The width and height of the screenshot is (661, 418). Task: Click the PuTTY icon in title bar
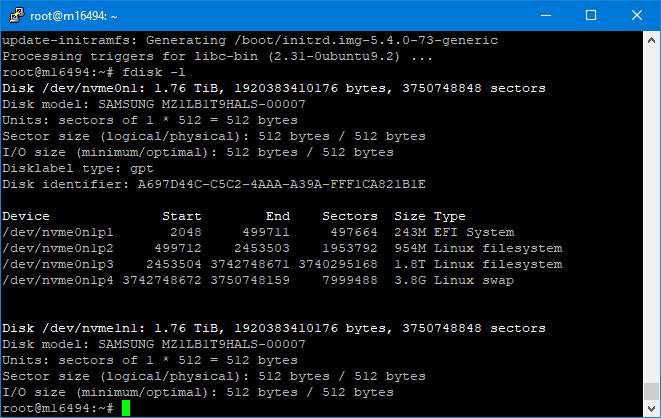point(17,15)
